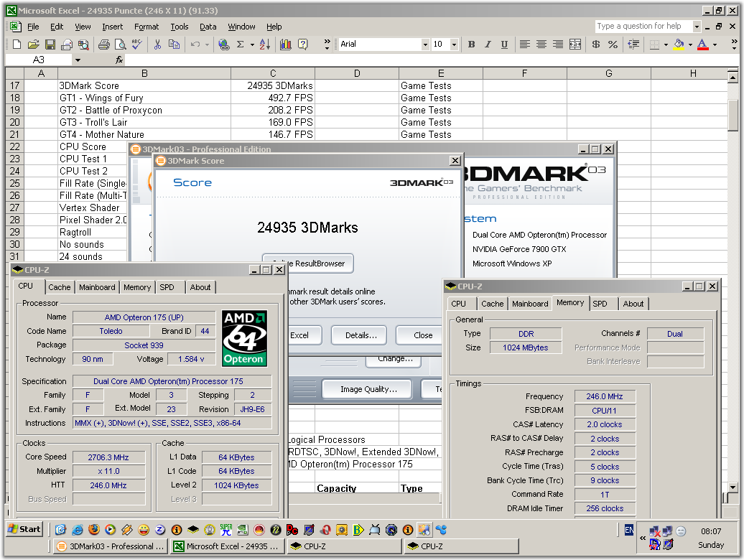The width and height of the screenshot is (744, 560).
Task: Select cell containing 24935 3DMarks in Excel
Action: coord(273,86)
